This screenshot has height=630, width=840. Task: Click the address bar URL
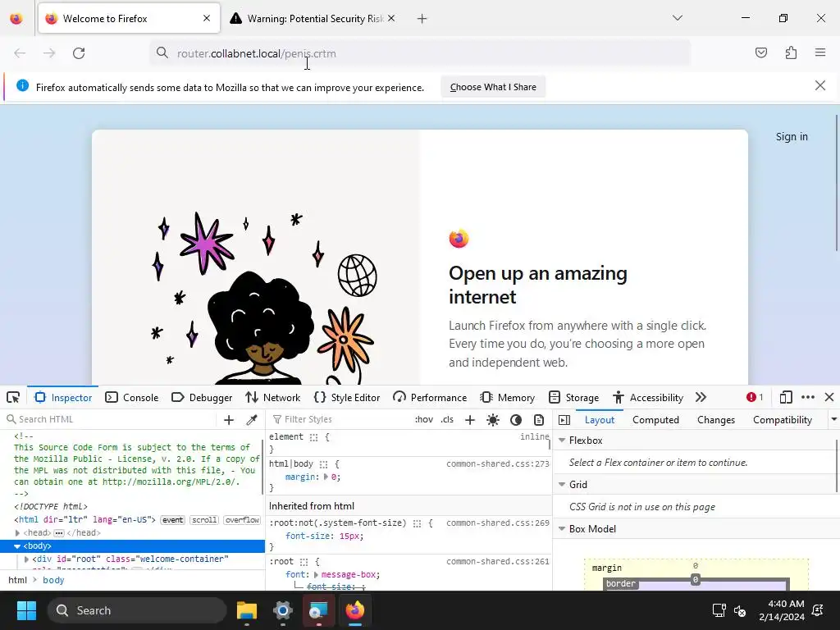click(257, 53)
